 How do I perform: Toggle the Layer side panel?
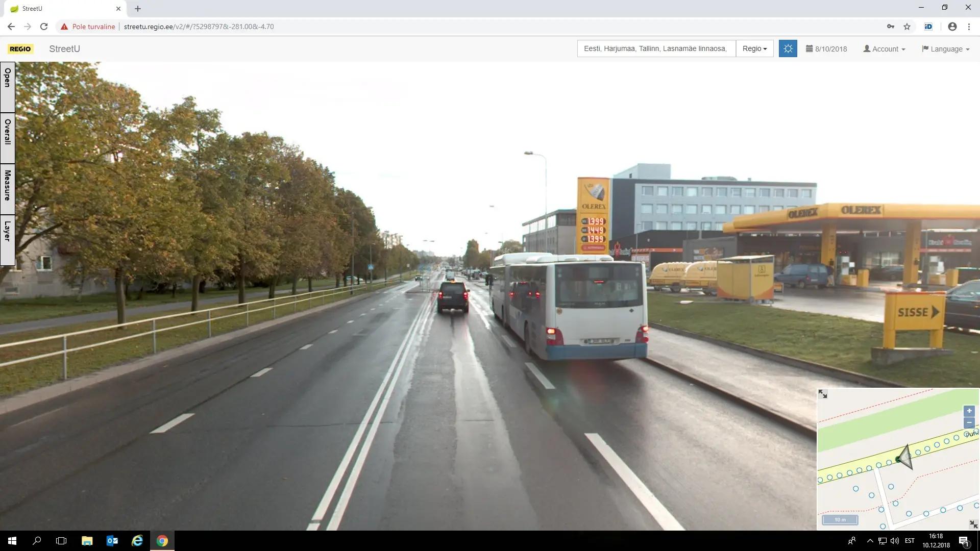click(x=8, y=239)
